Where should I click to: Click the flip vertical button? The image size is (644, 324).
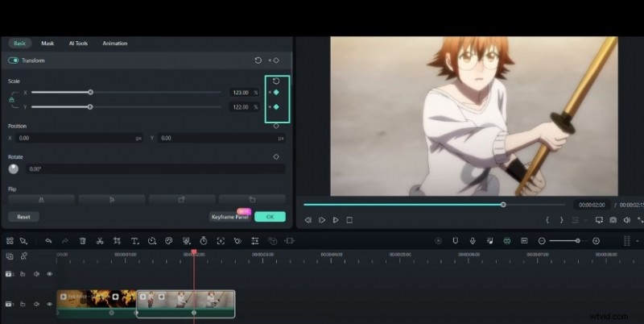click(112, 199)
